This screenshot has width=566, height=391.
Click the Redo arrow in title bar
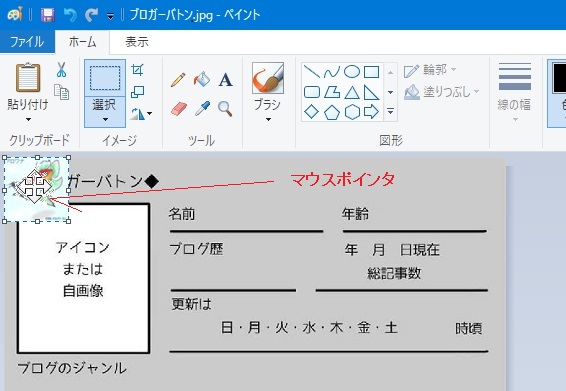(92, 15)
